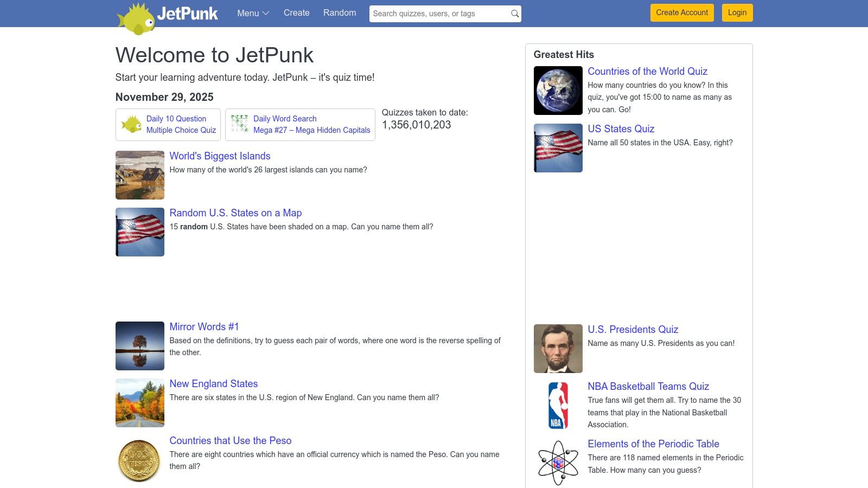
Task: Click the search magnifying glass icon
Action: 514,14
